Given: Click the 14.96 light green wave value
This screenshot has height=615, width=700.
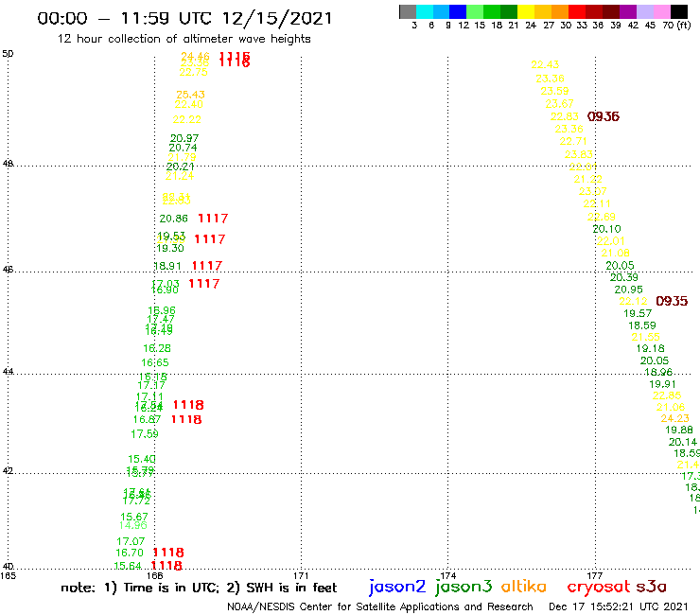Looking at the screenshot, I should [x=133, y=526].
